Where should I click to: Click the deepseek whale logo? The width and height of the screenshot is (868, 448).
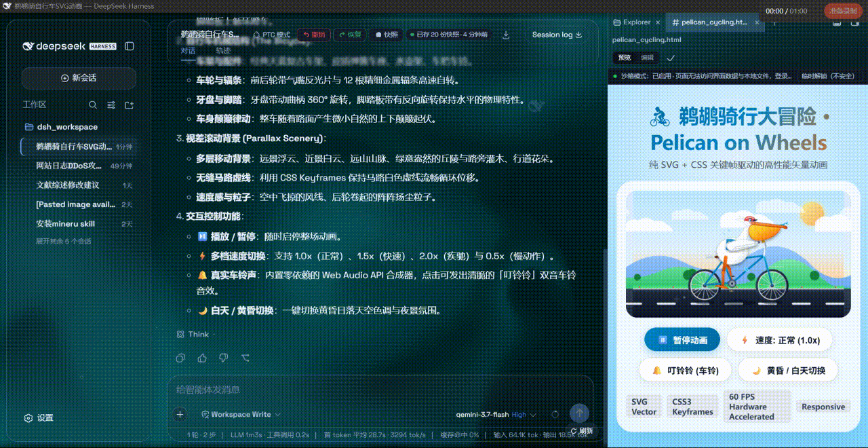(28, 46)
